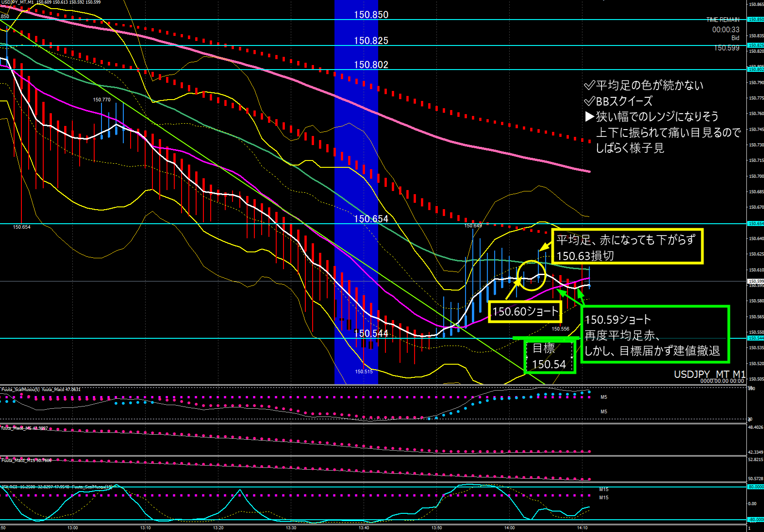The height and width of the screenshot is (532, 764).
Task: Select 150.775 on the price axis
Action: coord(756,98)
